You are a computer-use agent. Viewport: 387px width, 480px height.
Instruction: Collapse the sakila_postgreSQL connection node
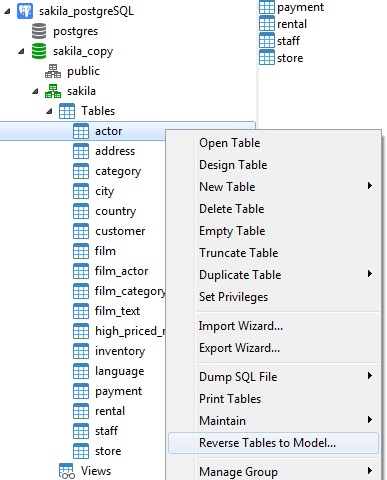pyautogui.click(x=7, y=11)
